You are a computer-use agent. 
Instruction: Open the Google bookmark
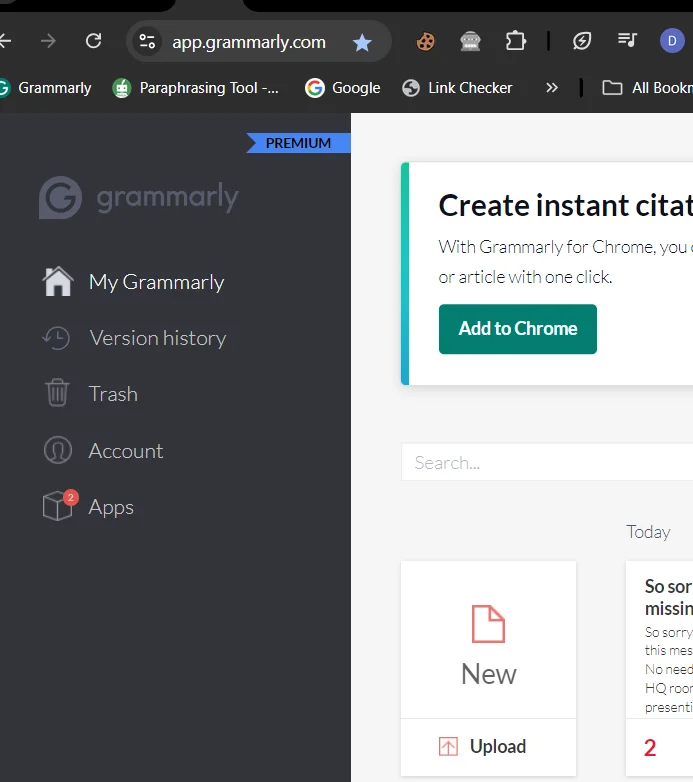343,88
